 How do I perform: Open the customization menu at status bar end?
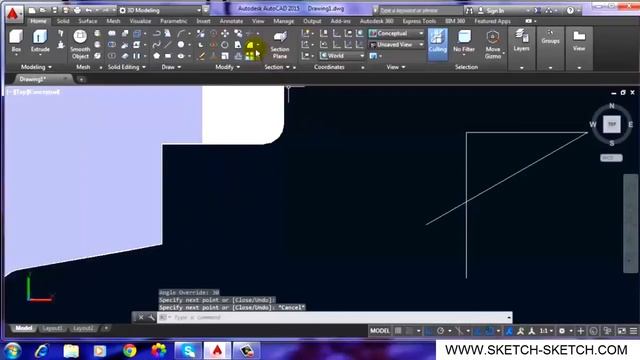633,331
